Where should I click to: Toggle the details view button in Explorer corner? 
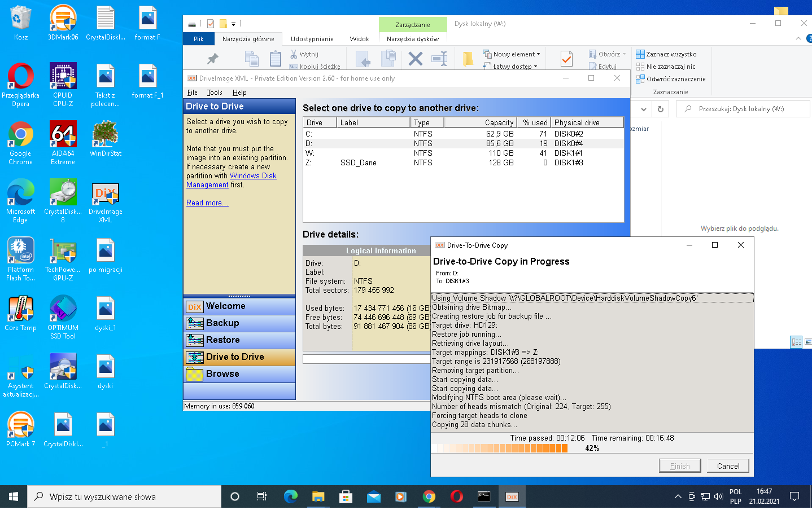pos(796,342)
